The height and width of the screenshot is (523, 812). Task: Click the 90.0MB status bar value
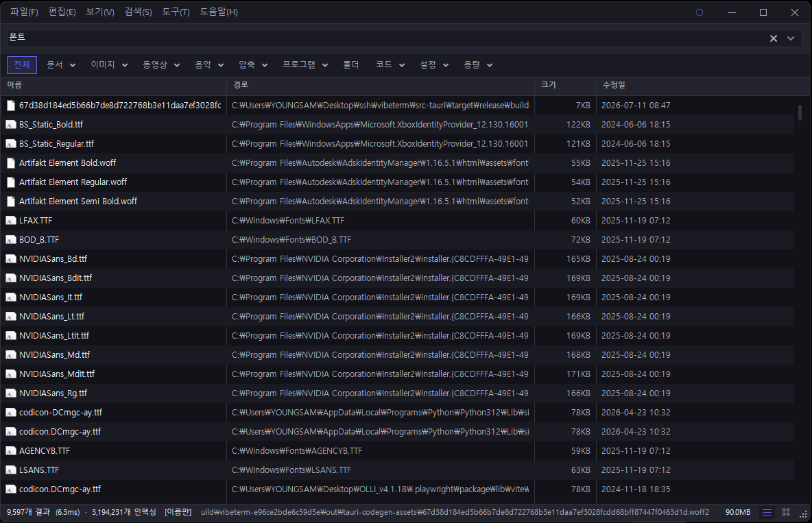point(737,512)
